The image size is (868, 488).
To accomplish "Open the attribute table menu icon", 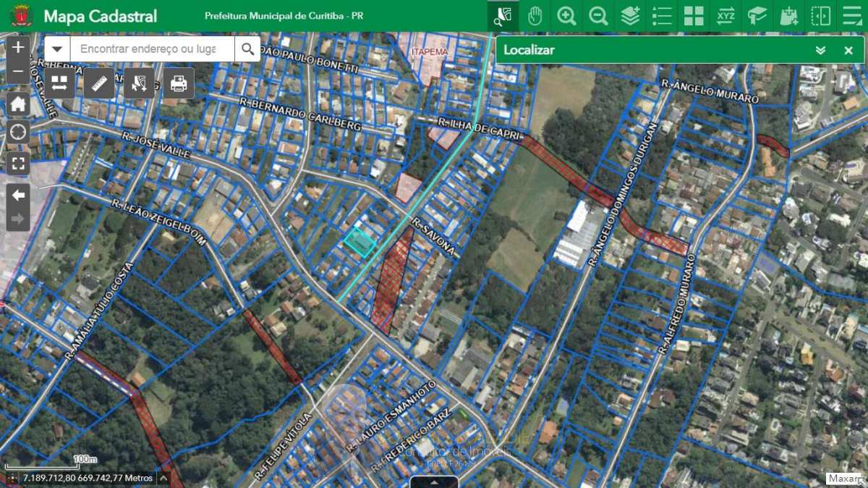I will coord(434,481).
